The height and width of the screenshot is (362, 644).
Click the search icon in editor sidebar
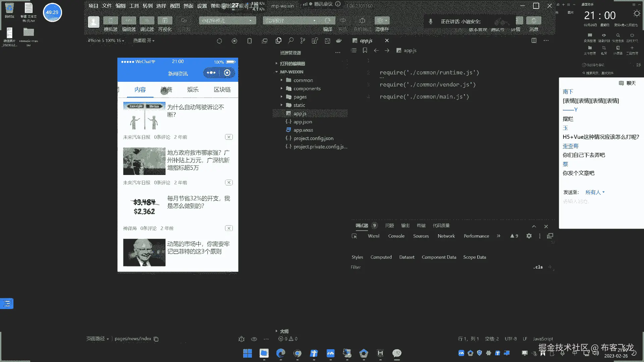point(291,41)
